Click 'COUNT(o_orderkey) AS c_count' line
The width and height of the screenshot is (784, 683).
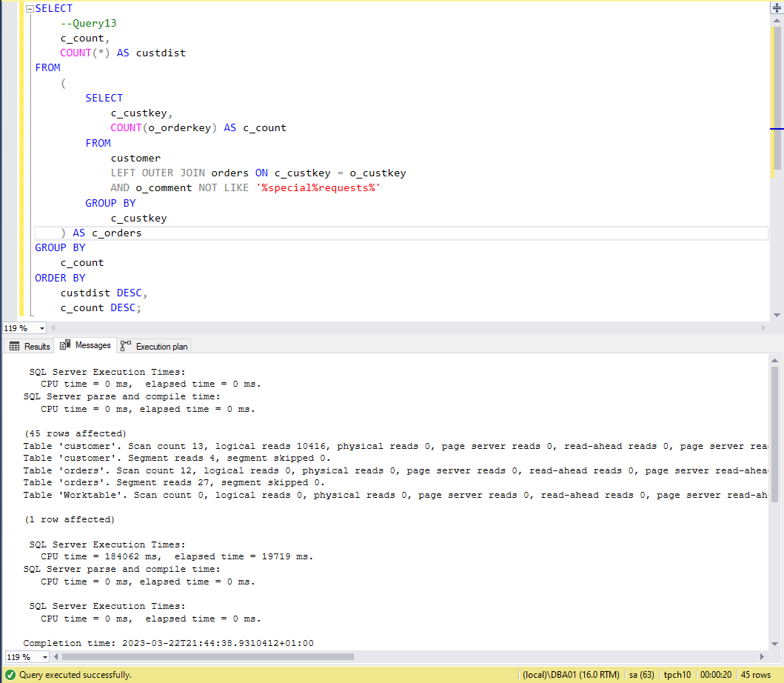pos(198,128)
